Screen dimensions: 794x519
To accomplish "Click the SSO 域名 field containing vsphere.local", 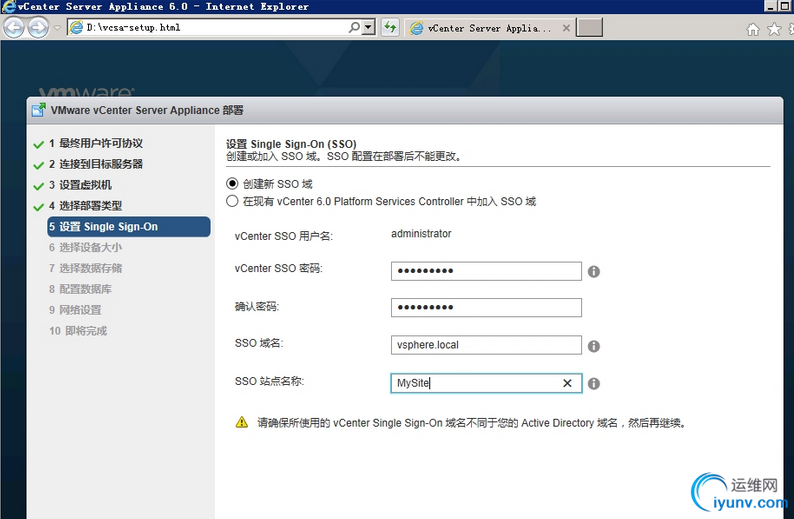I will [x=486, y=345].
